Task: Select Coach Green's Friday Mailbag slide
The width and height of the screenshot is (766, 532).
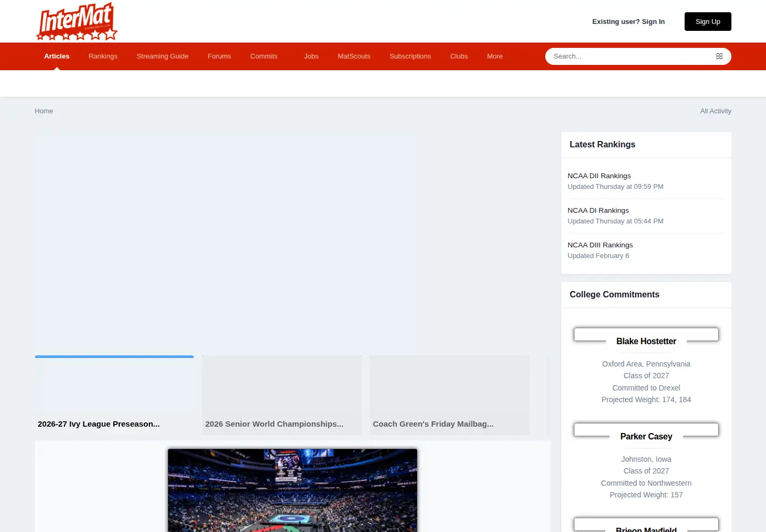Action: point(449,395)
